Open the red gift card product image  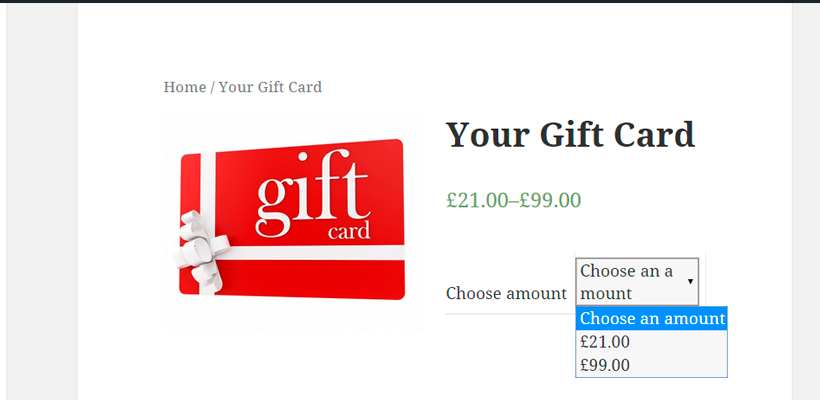point(292,221)
